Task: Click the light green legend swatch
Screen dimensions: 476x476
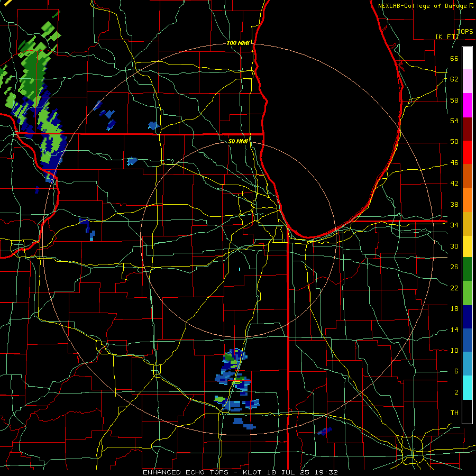Action: (x=467, y=293)
